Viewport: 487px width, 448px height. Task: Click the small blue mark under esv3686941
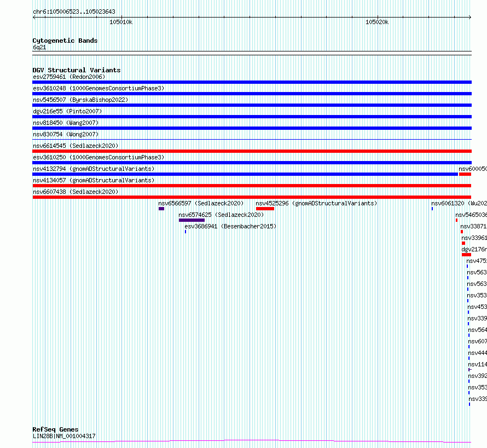pyautogui.click(x=185, y=232)
